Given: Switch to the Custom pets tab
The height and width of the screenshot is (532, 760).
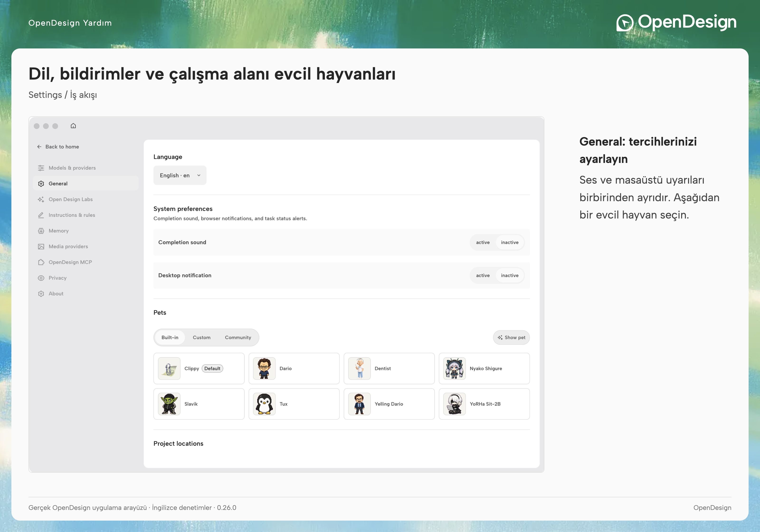Looking at the screenshot, I should (x=202, y=337).
